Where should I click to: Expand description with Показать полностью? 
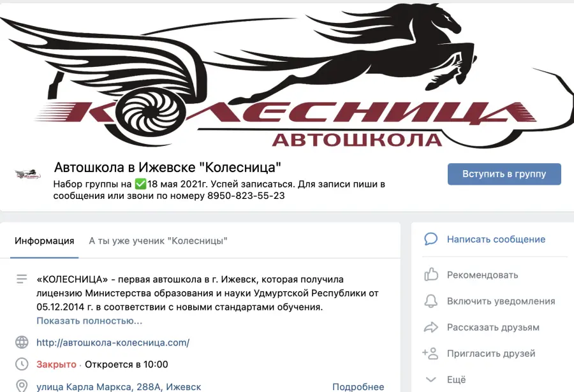(89, 321)
